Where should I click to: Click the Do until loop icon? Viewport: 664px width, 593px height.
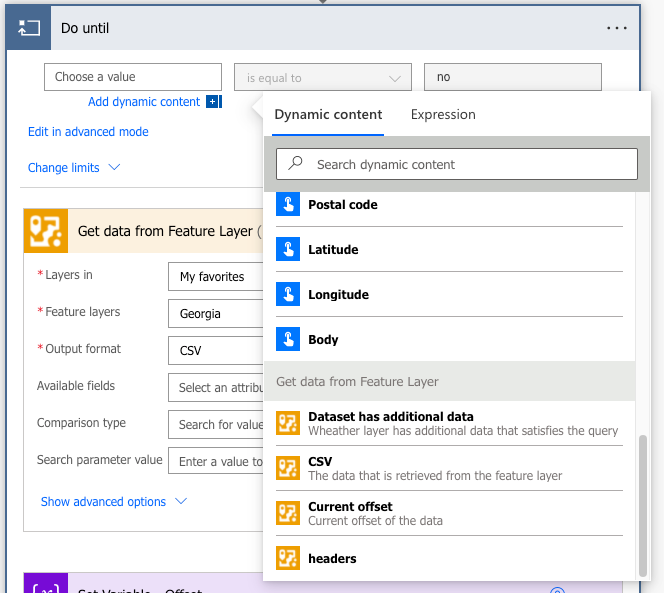click(29, 28)
